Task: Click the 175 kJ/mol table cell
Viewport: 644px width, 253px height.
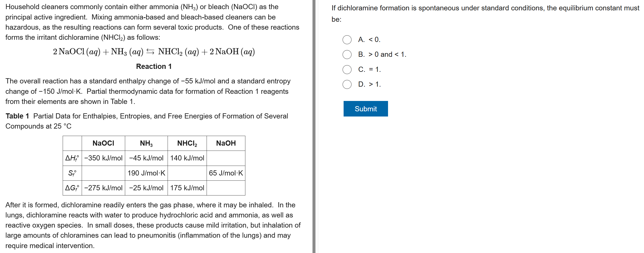Action: 187,188
